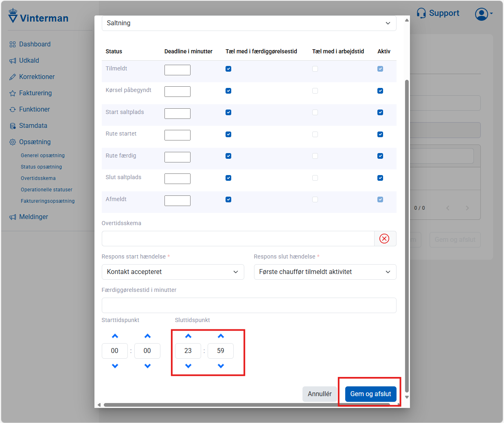Click the Stamdata database icon

click(x=13, y=126)
